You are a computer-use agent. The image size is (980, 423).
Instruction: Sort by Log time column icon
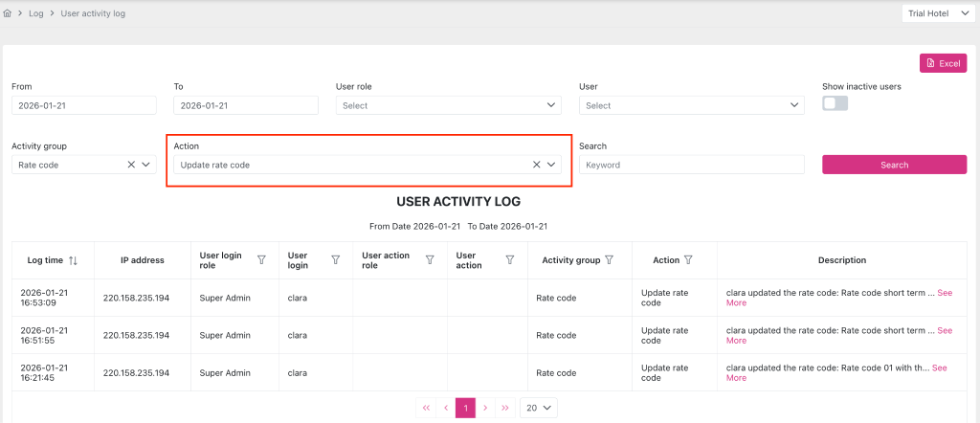coord(74,260)
